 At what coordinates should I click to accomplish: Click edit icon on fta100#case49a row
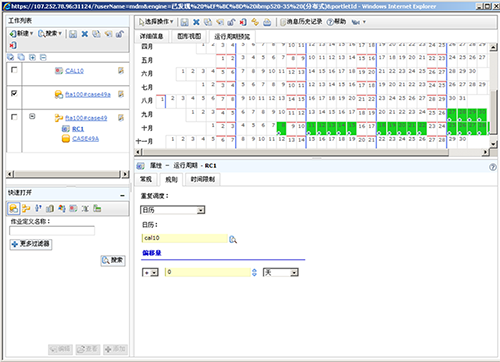(x=121, y=94)
